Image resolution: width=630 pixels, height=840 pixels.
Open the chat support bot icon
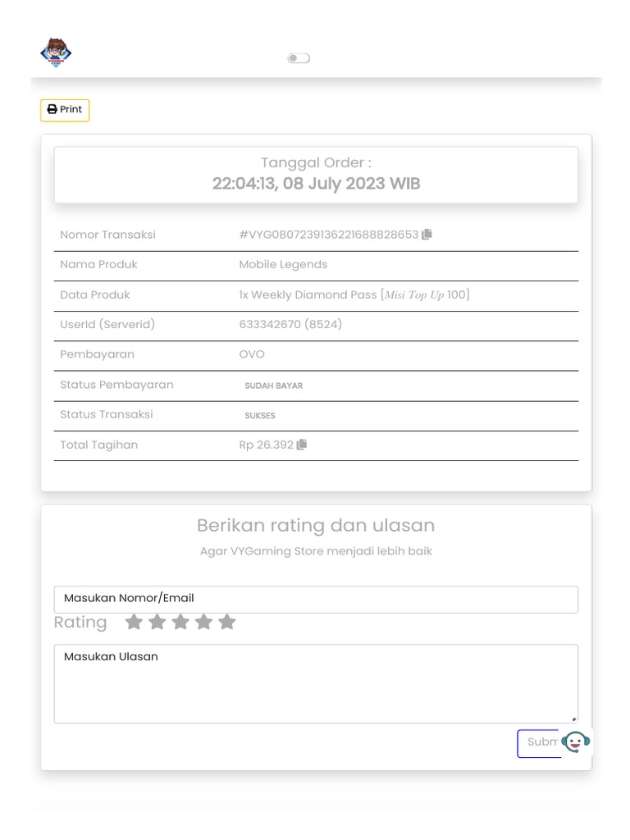(576, 742)
